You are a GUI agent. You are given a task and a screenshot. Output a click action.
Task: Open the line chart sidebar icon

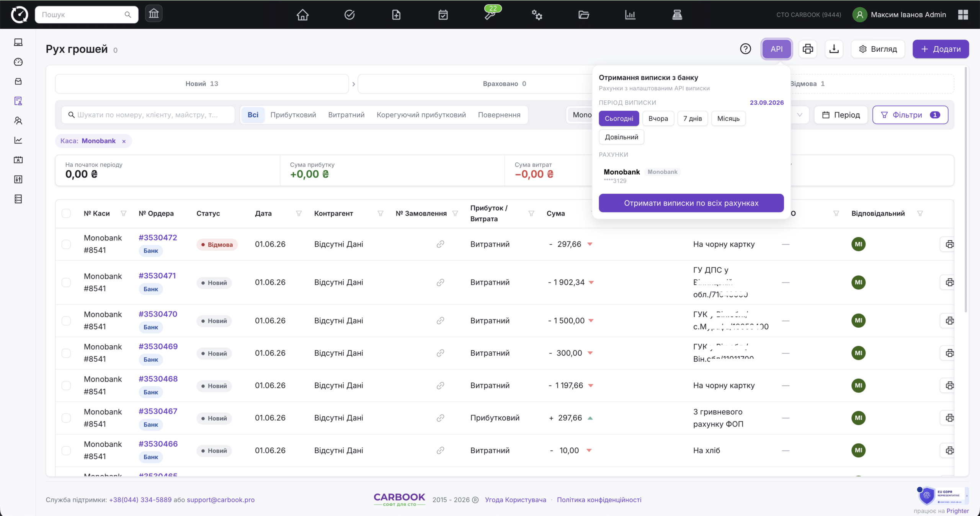coord(18,140)
